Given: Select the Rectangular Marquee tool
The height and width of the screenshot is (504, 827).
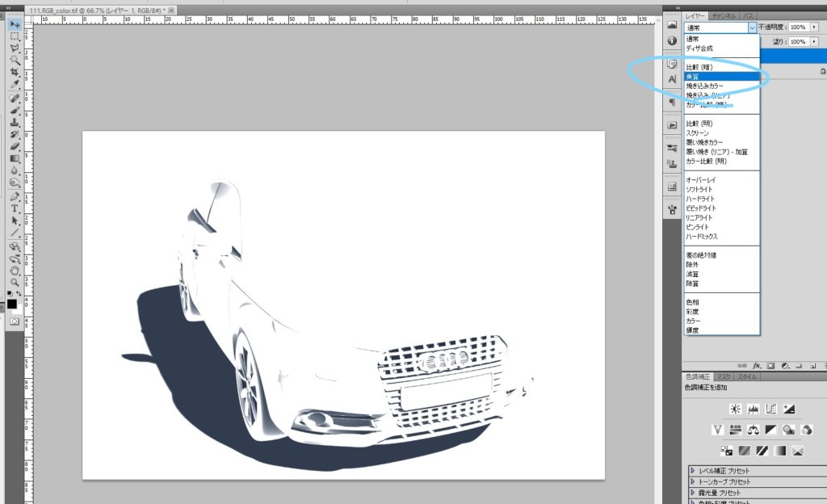Looking at the screenshot, I should pyautogui.click(x=15, y=37).
